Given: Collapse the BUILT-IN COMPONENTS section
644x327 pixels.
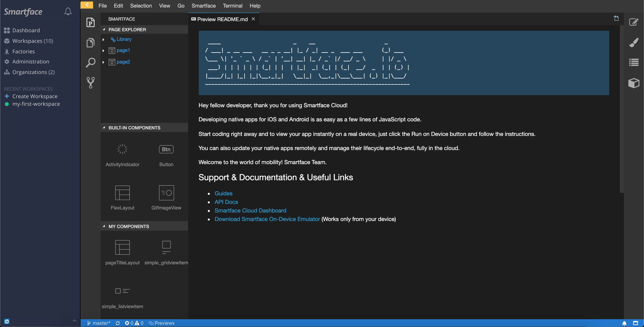Looking at the screenshot, I should [134, 128].
